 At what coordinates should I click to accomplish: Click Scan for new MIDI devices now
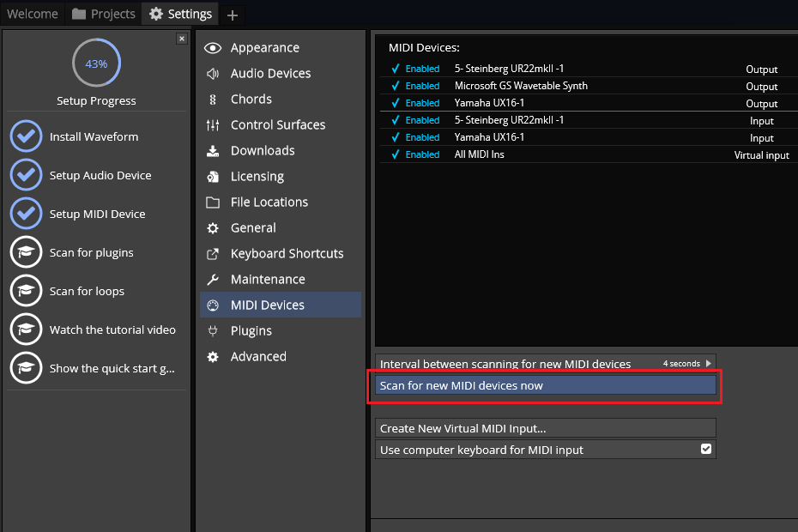coord(546,386)
